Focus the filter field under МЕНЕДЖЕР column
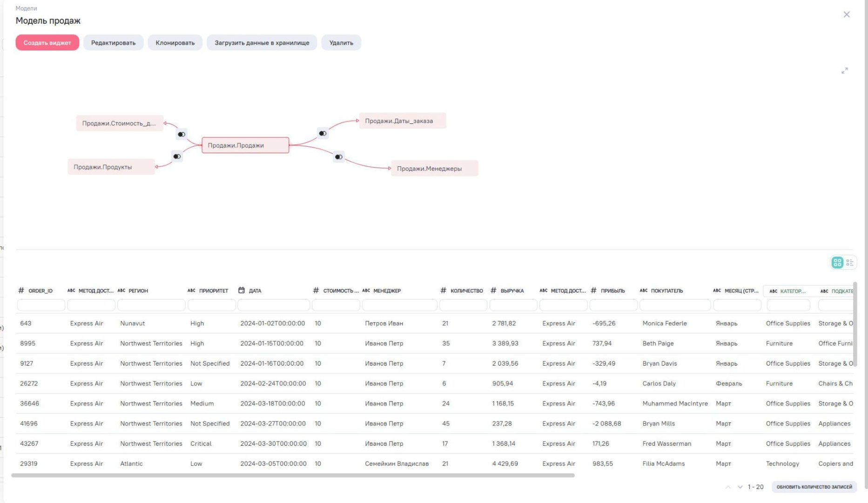 (x=399, y=306)
